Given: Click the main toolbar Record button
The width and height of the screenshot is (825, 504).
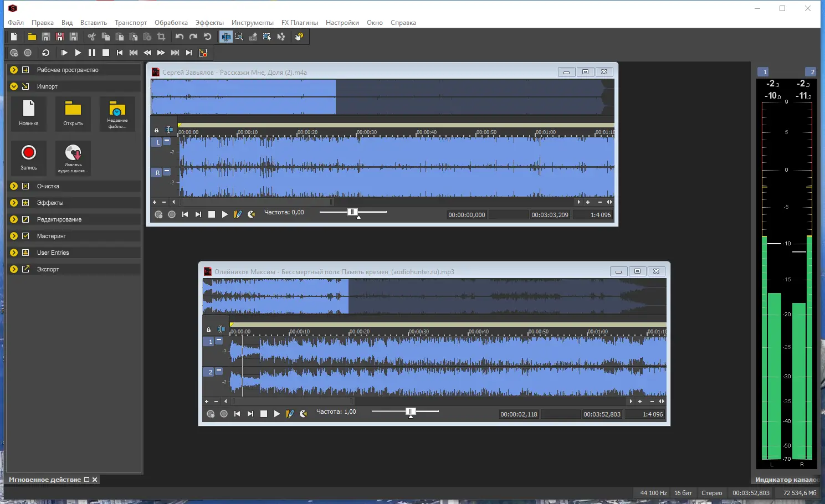Looking at the screenshot, I should (28, 53).
